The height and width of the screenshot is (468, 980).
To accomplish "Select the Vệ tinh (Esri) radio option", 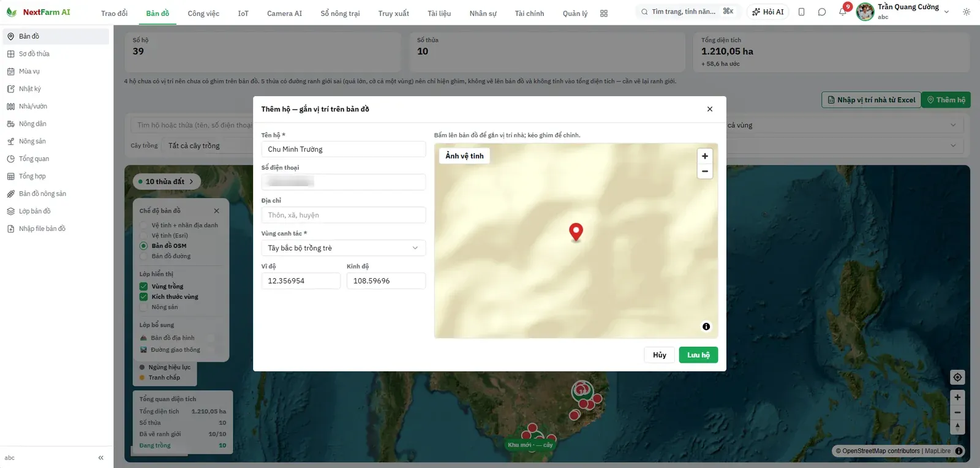I will 143,236.
